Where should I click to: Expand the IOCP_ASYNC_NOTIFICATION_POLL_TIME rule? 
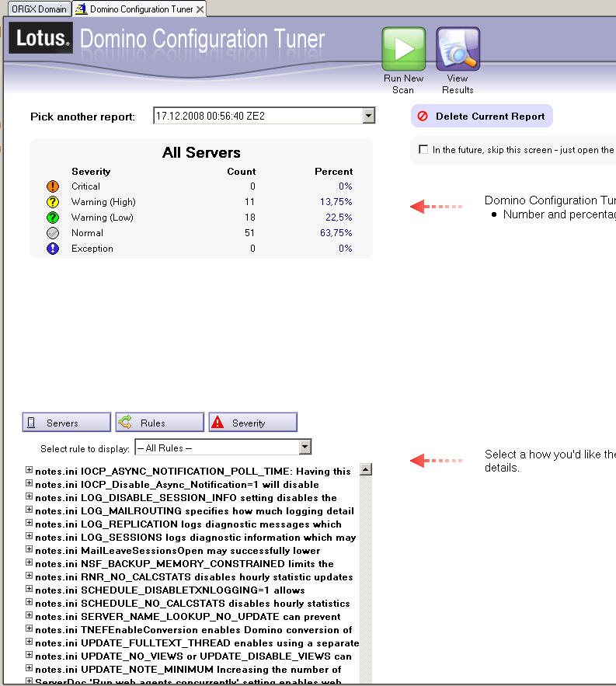(29, 470)
